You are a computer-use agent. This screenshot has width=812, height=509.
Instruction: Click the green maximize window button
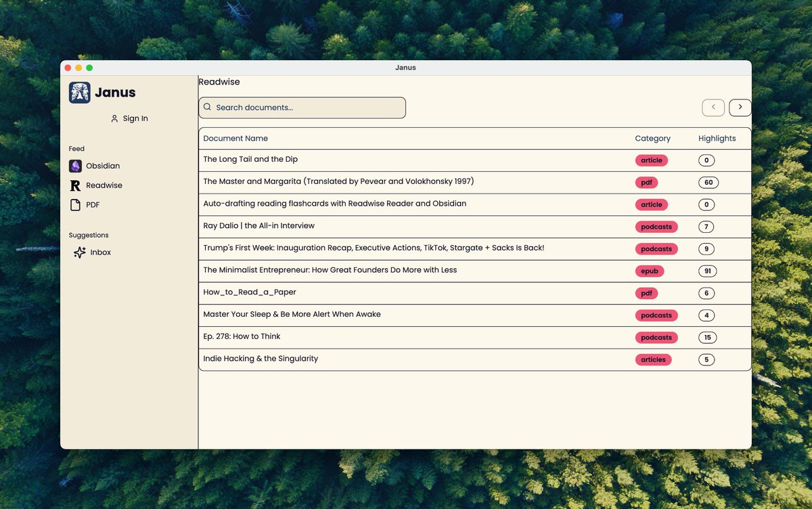click(x=89, y=68)
